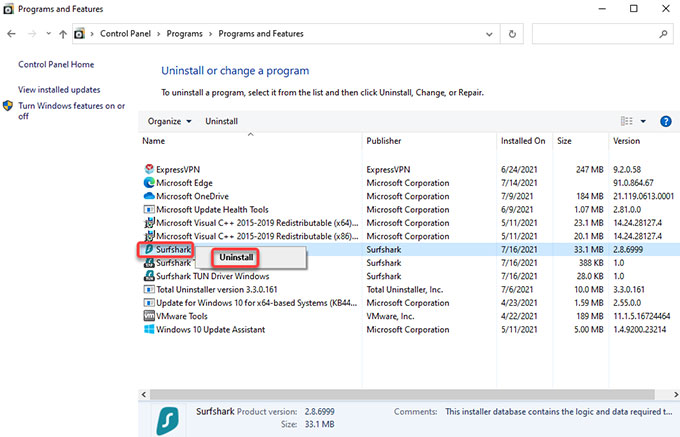Select Windows 10 Update Assistant entry
Viewport: 680px width, 437px height.
coord(210,329)
